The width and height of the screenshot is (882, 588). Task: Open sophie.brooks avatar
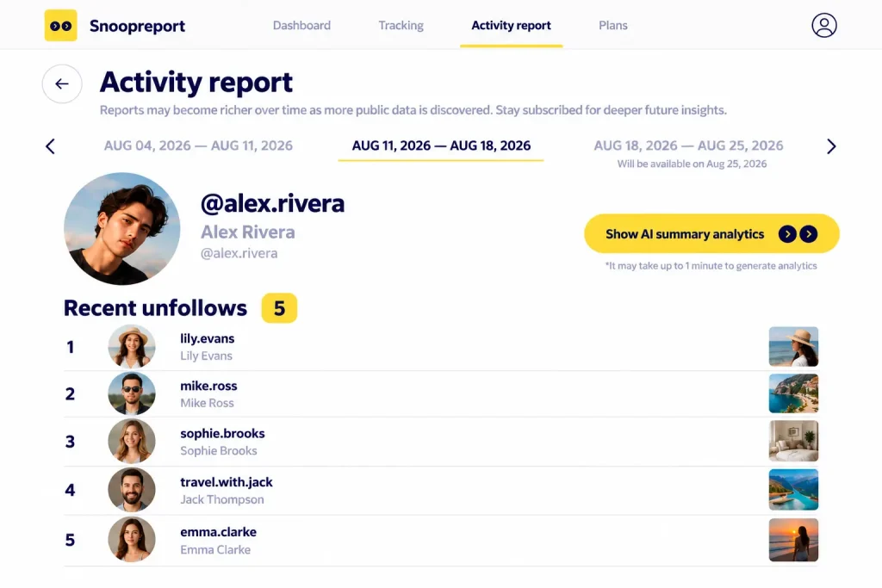[x=132, y=442]
